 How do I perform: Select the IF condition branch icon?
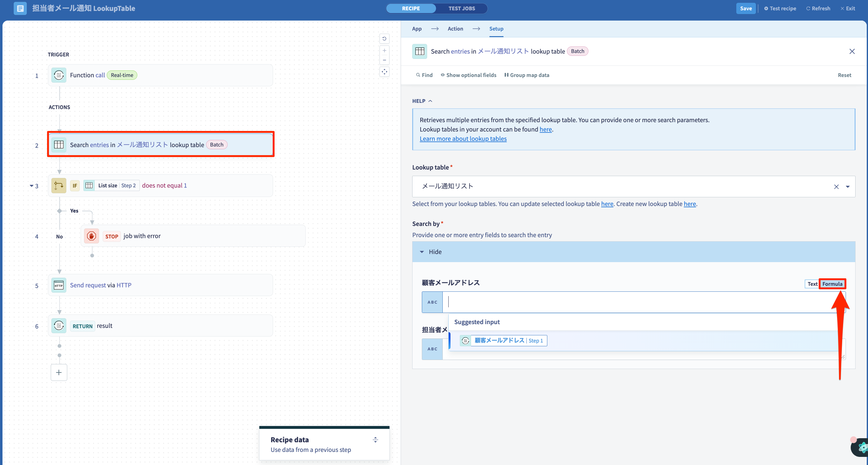tap(59, 185)
